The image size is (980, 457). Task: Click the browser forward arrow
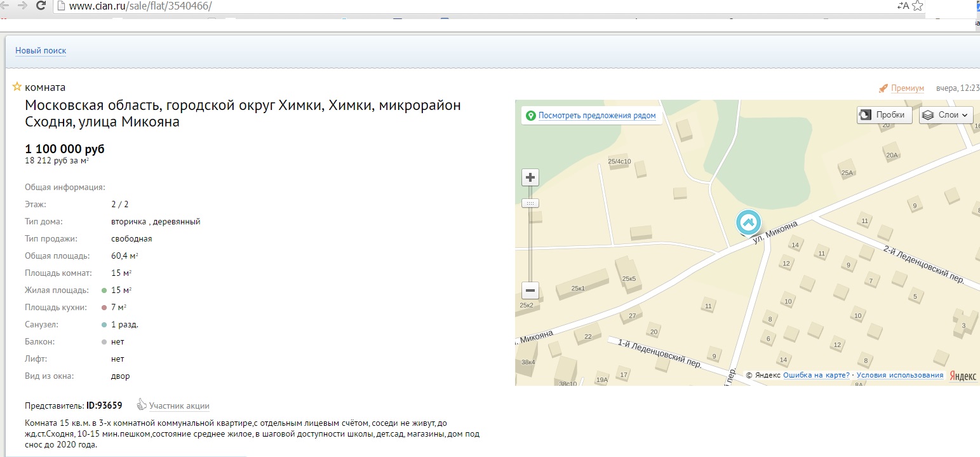pyautogui.click(x=22, y=6)
